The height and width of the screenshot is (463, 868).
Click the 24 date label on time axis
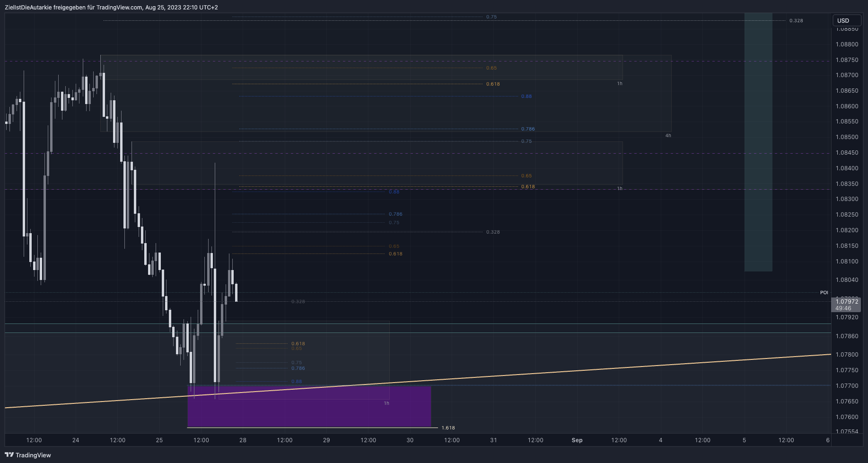(x=76, y=440)
